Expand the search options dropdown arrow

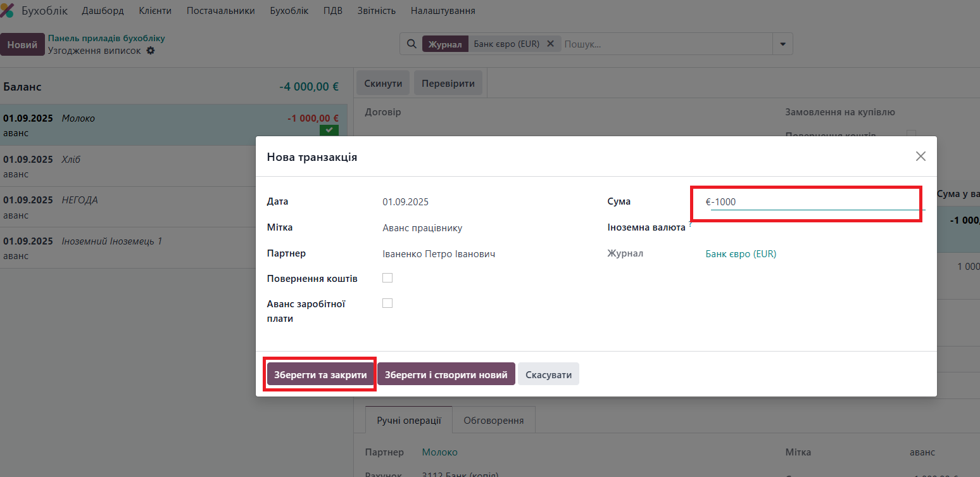[x=782, y=44]
